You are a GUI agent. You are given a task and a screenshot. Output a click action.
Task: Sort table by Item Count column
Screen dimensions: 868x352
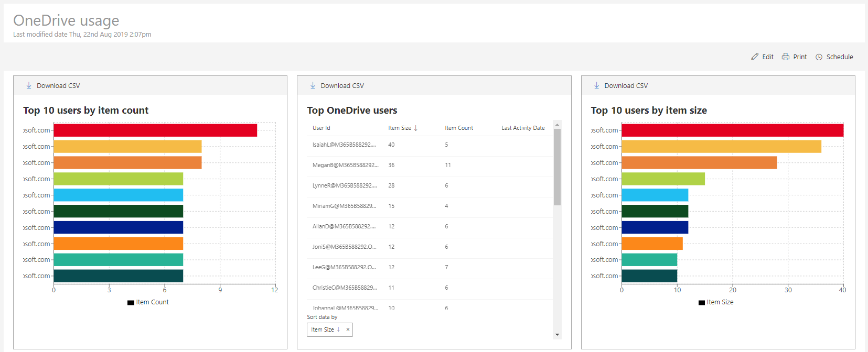(459, 128)
